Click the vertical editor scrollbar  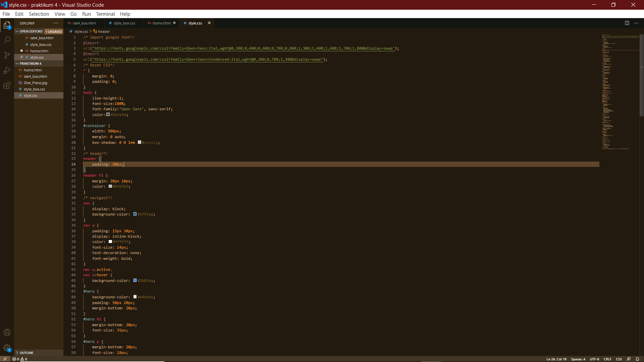(x=641, y=75)
